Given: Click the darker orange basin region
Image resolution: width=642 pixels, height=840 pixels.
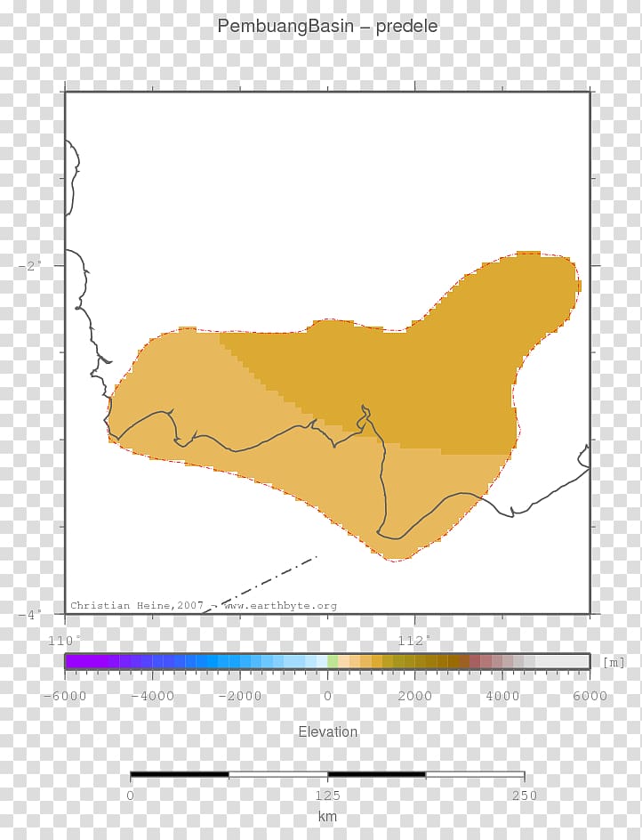Looking at the screenshot, I should coord(429,375).
